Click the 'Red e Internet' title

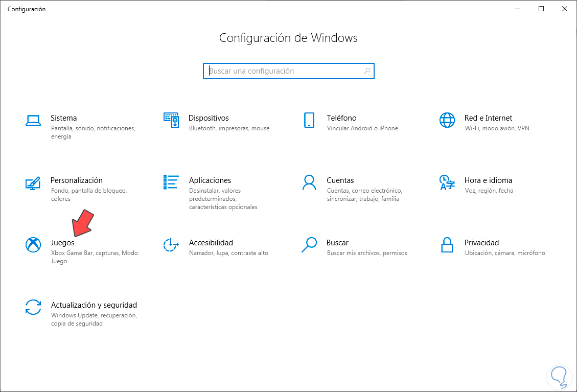(488, 118)
